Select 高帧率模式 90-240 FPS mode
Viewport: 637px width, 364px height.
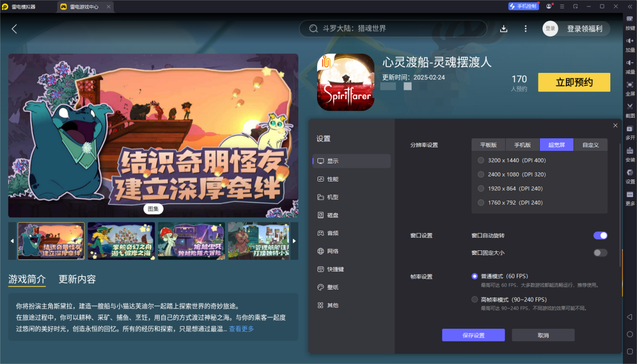point(474,299)
